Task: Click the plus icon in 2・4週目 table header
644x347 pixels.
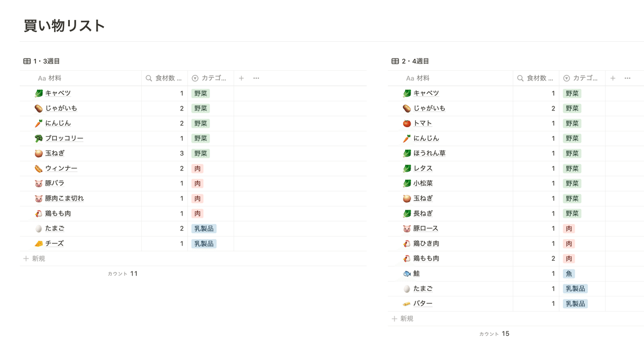Action: click(x=612, y=78)
